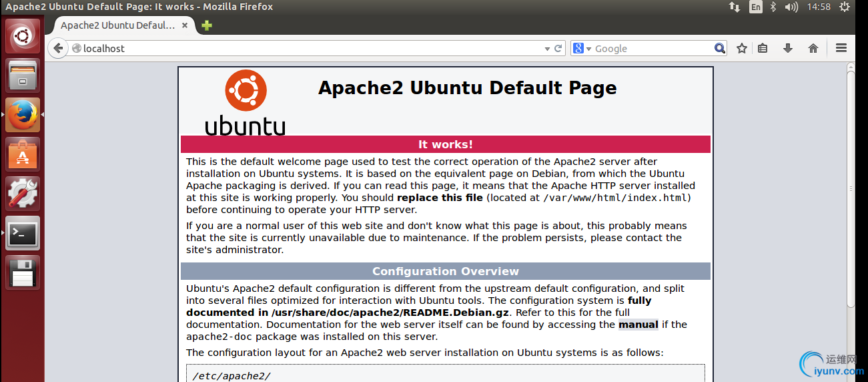Open the En keyboard input indicator

(755, 7)
